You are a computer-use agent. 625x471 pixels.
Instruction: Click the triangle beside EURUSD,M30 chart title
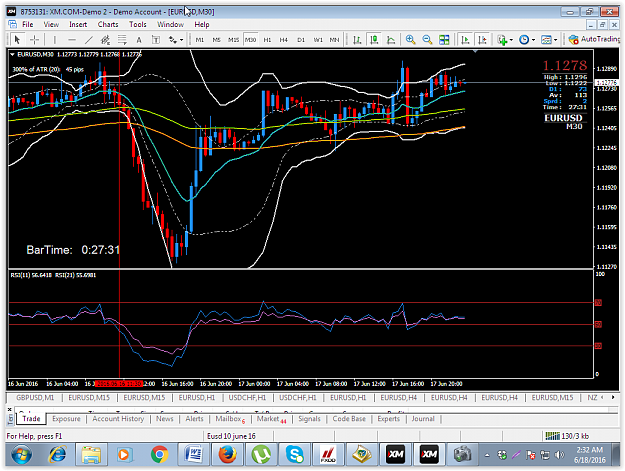coord(12,54)
